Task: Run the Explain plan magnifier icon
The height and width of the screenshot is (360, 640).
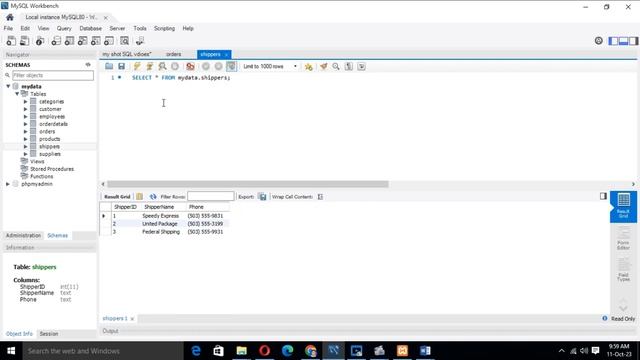Action: pos(162,66)
